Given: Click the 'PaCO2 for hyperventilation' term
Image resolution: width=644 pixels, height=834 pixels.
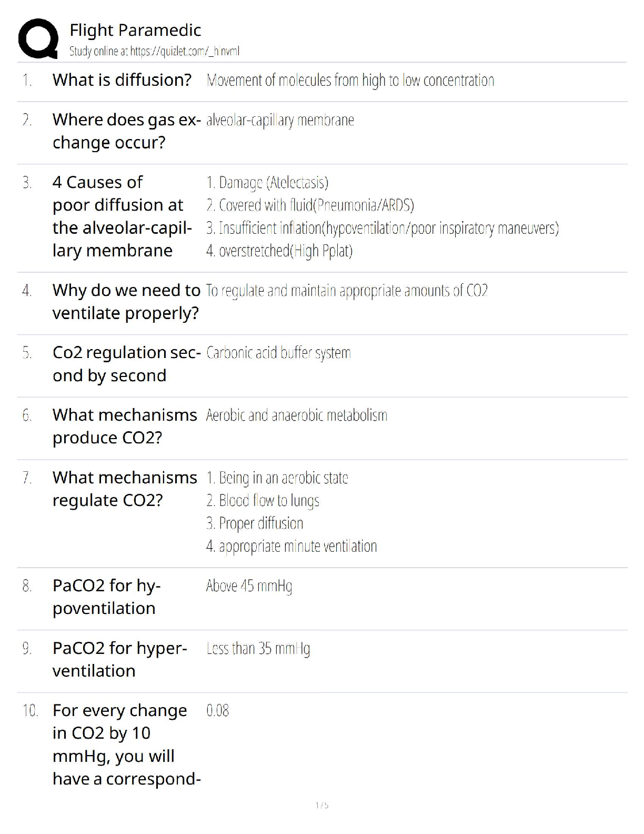Looking at the screenshot, I should tap(119, 659).
